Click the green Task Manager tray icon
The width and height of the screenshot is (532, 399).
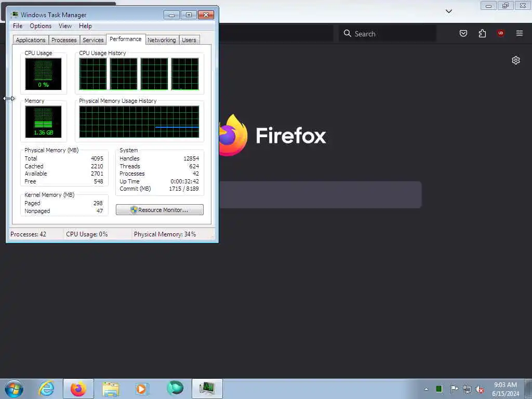[439, 389]
